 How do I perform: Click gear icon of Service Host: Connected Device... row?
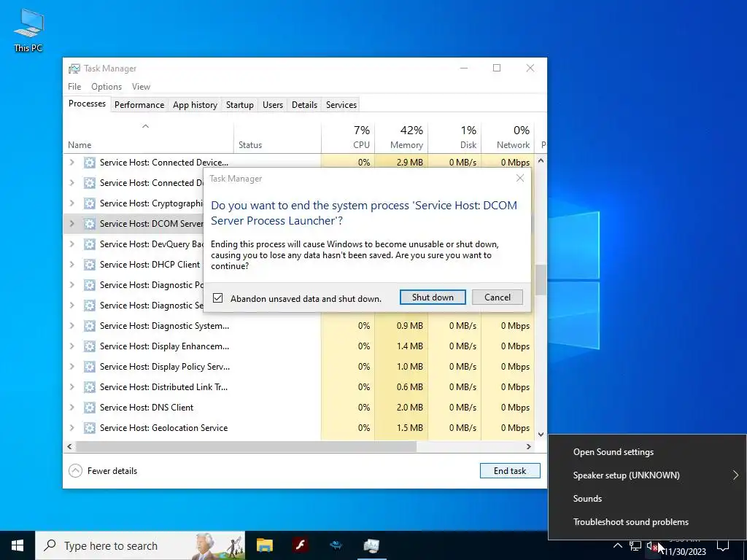pyautogui.click(x=89, y=163)
